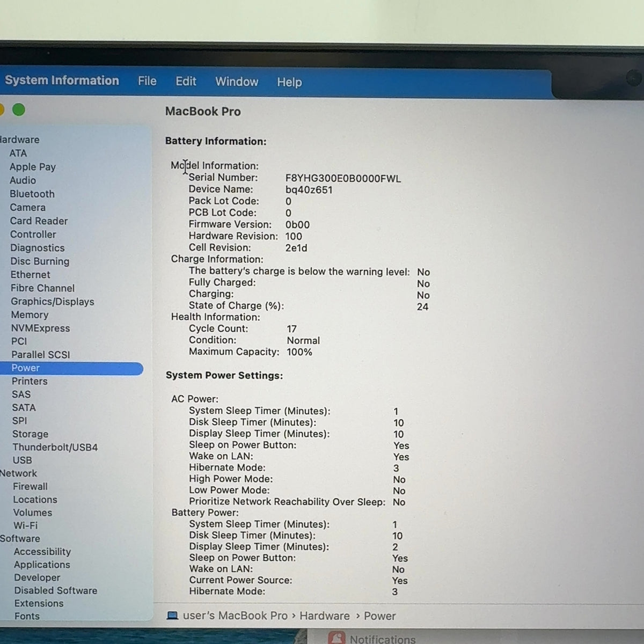Select Parallel SCSI in the sidebar
The image size is (644, 644).
[41, 354]
